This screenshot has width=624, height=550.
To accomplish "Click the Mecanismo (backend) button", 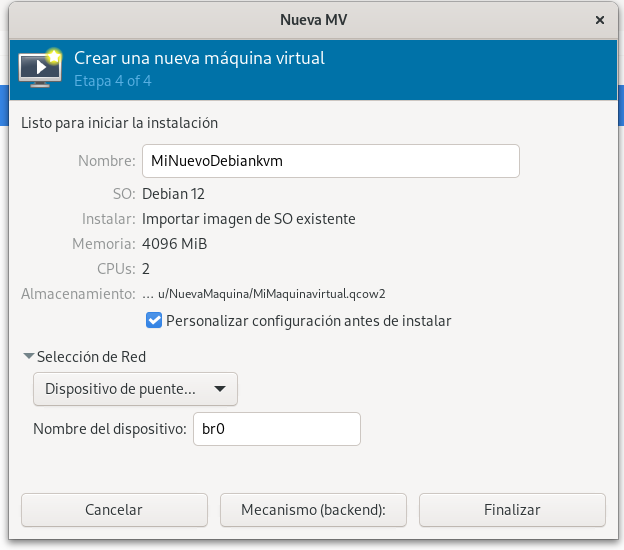I will tap(313, 510).
